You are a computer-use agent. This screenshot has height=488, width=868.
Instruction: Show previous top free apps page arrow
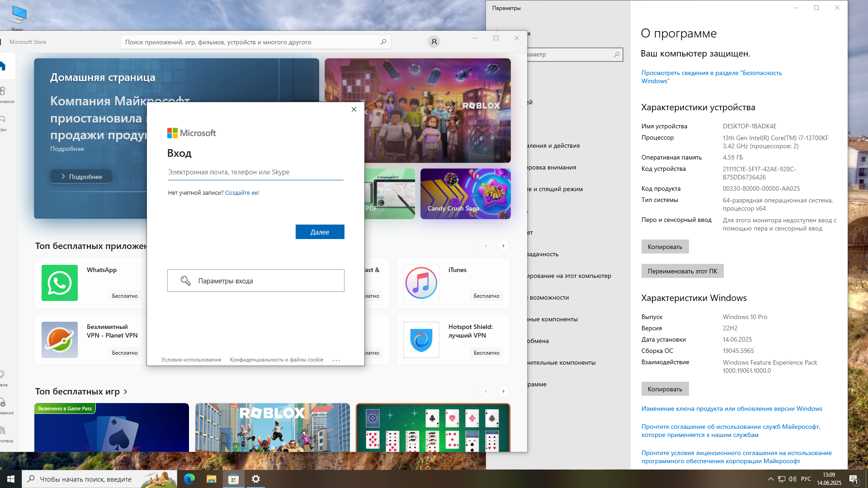tap(486, 246)
